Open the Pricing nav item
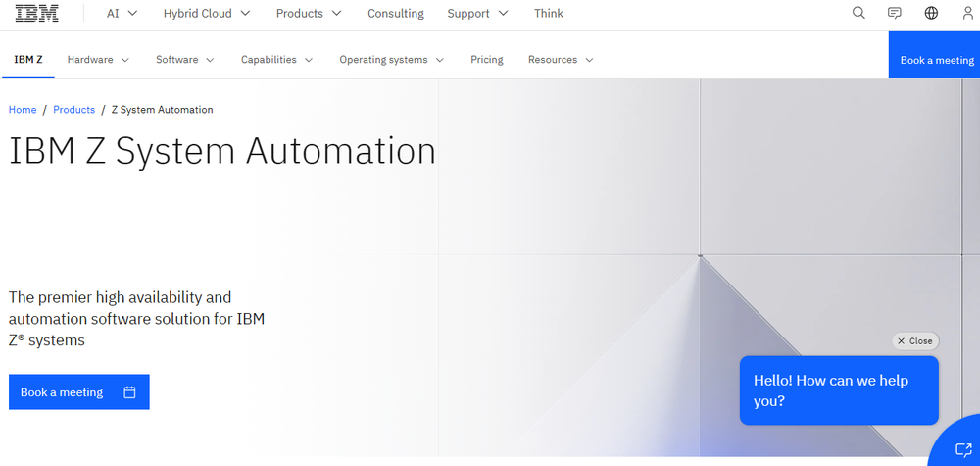This screenshot has height=466, width=980. coord(487,60)
